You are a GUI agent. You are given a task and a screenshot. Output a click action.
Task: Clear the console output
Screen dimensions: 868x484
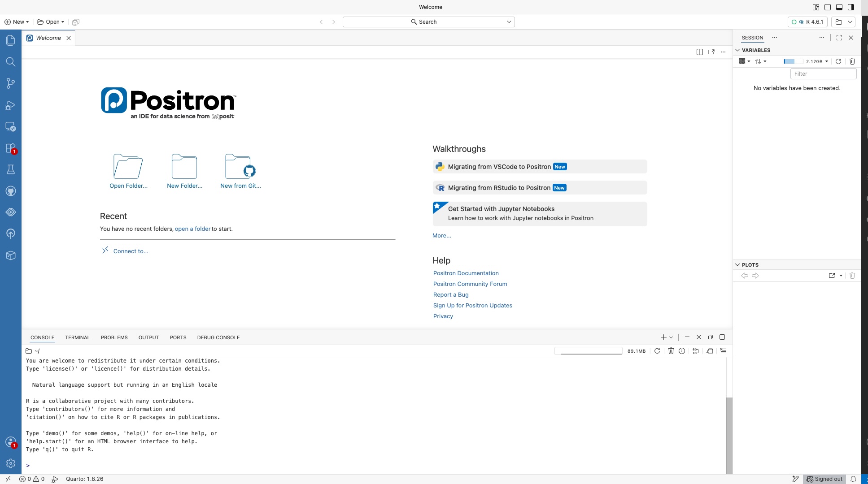723,351
